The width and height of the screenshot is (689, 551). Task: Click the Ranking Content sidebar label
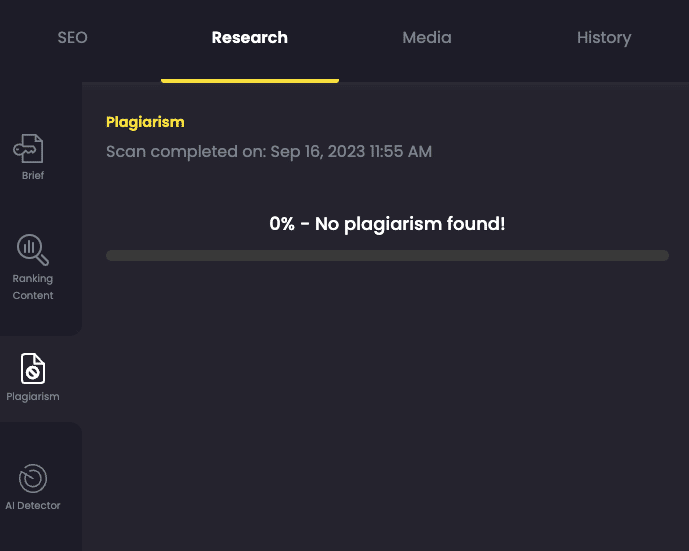[33, 287]
